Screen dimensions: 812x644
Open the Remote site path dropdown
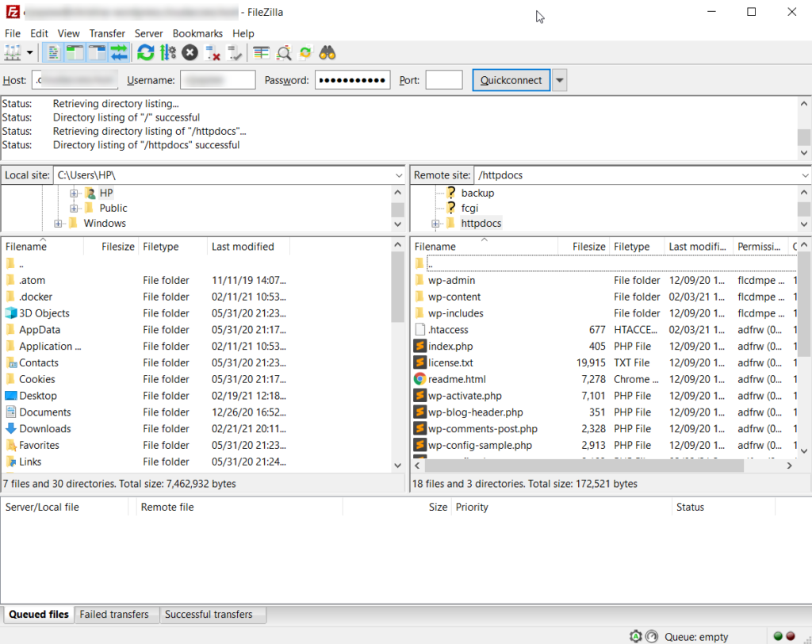(805, 175)
